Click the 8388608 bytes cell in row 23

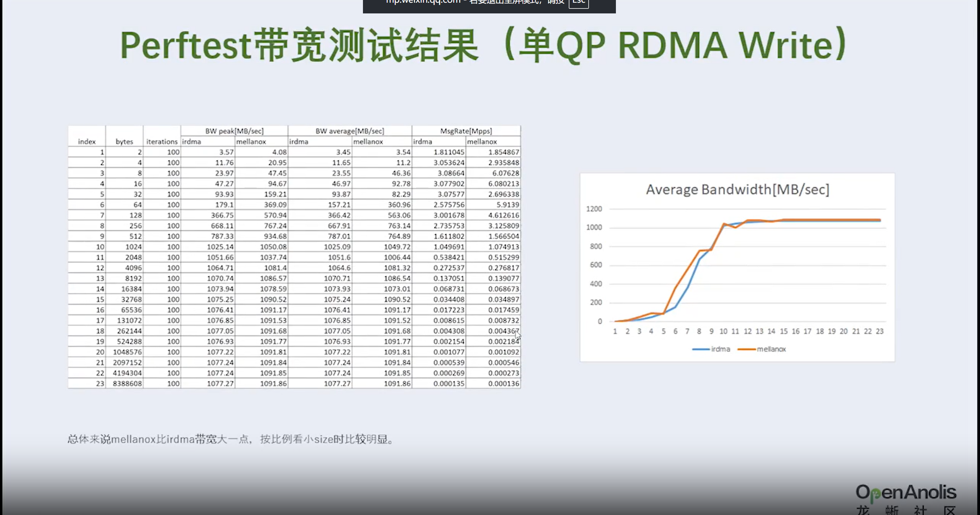tap(127, 384)
